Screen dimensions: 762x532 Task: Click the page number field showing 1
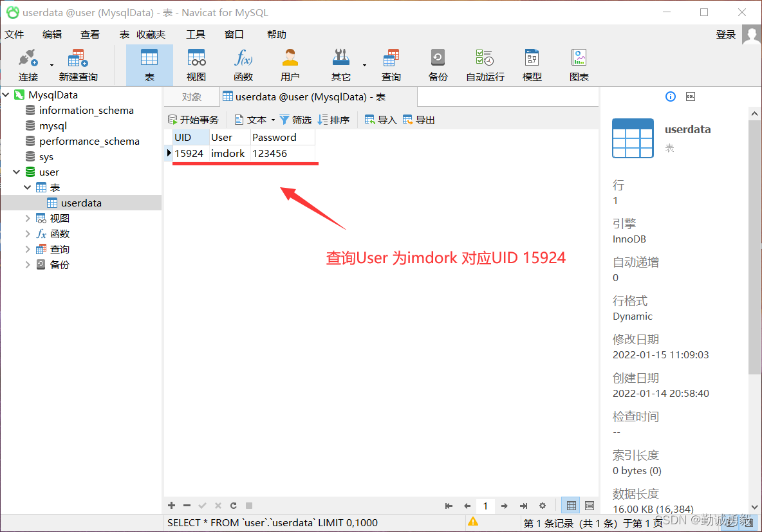coord(485,506)
